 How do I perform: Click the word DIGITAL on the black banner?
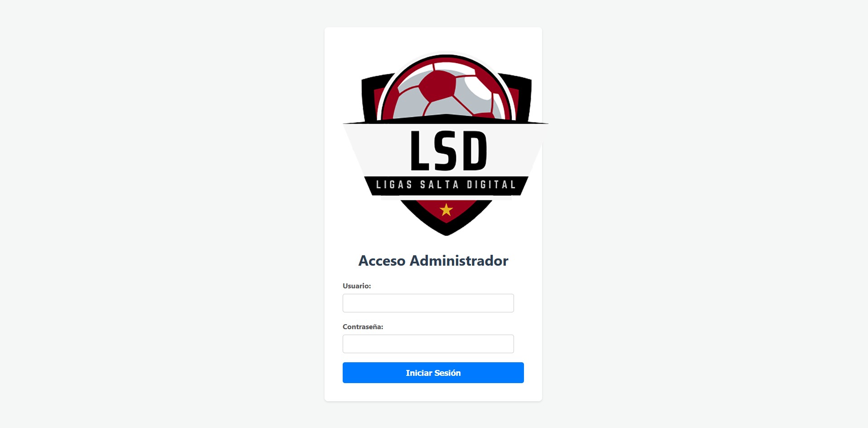click(x=491, y=185)
